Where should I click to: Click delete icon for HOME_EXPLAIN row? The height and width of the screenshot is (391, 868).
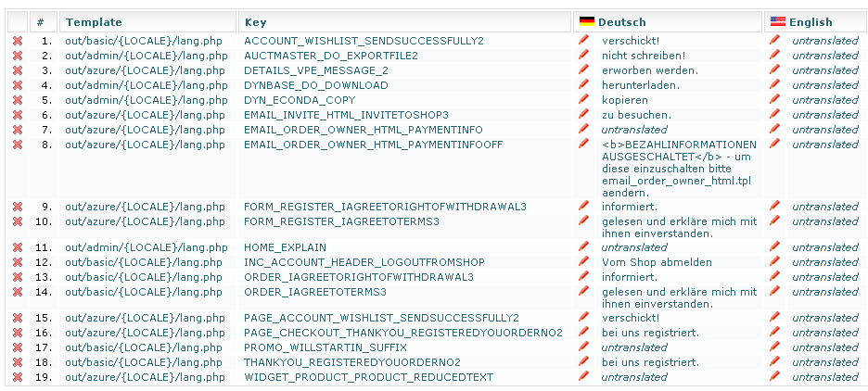coord(17,247)
